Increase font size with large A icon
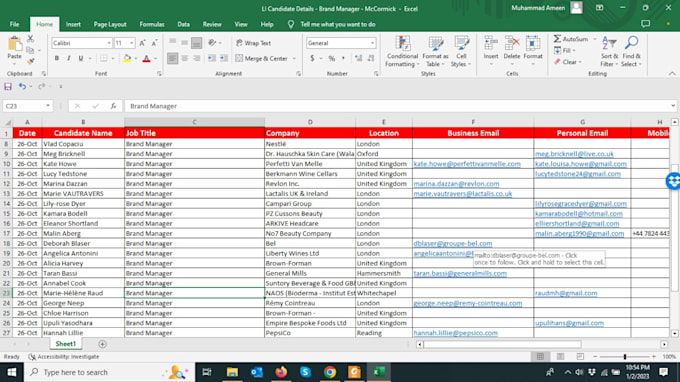 coord(142,43)
